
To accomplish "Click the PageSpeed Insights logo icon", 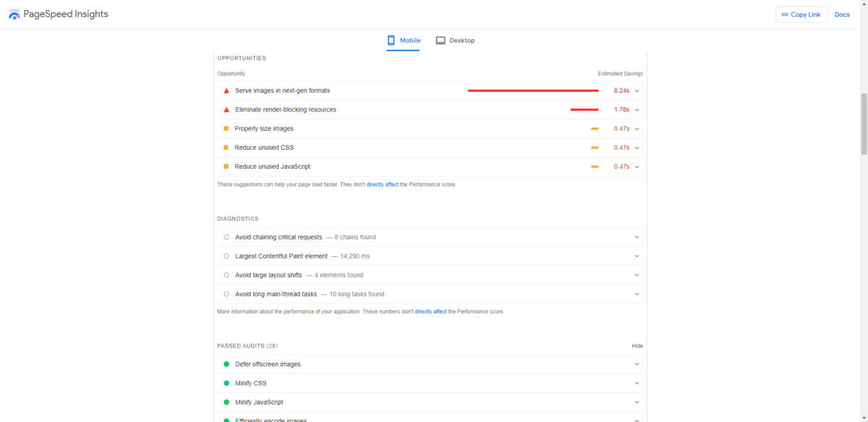I will pyautogui.click(x=14, y=14).
